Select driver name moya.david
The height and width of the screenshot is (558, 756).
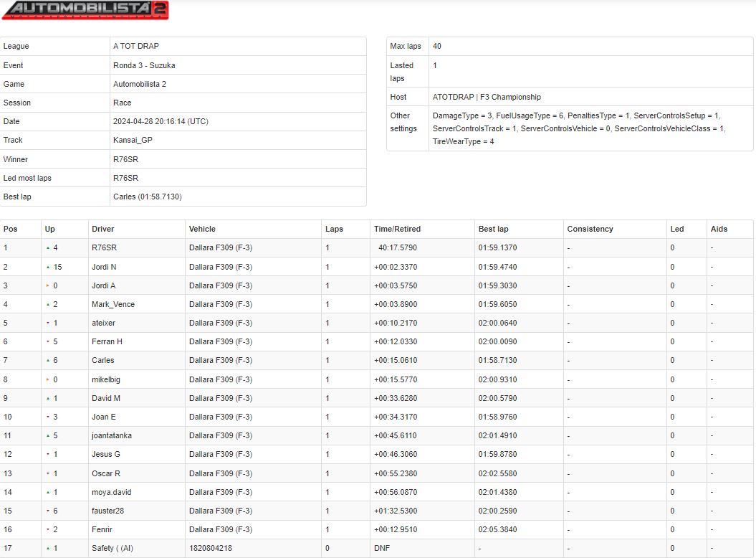[x=111, y=492]
